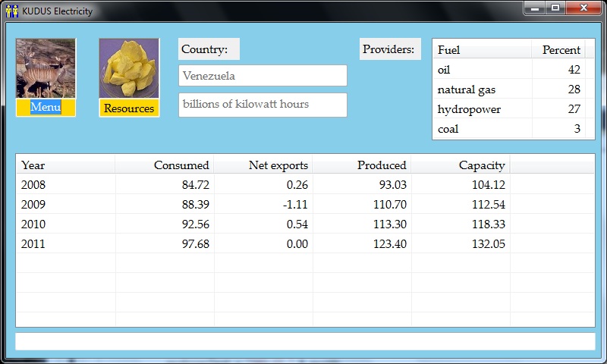The image size is (607, 364).
Task: Select the hydropower fuel row
Action: click(514, 108)
